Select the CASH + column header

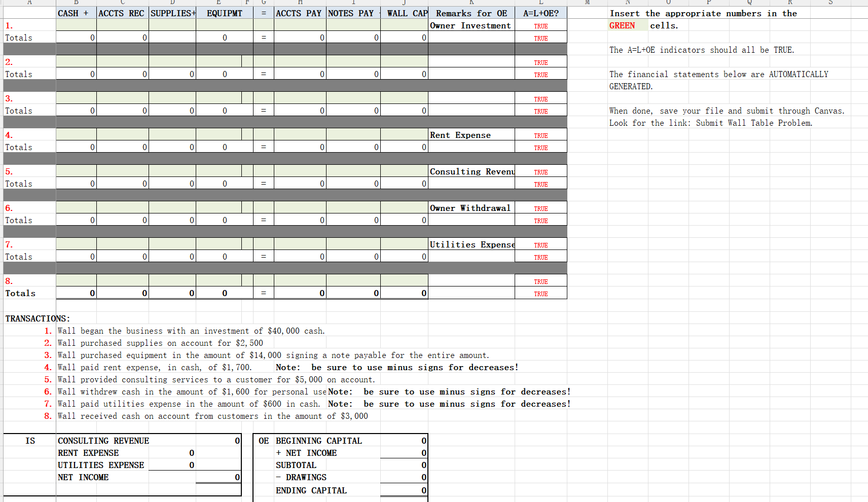[75, 13]
